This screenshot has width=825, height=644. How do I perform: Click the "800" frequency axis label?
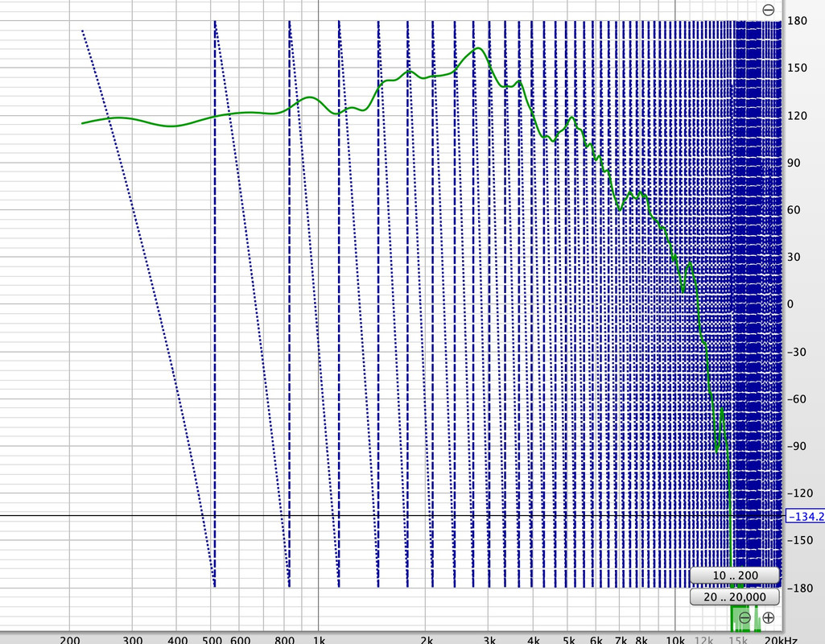pyautogui.click(x=285, y=640)
